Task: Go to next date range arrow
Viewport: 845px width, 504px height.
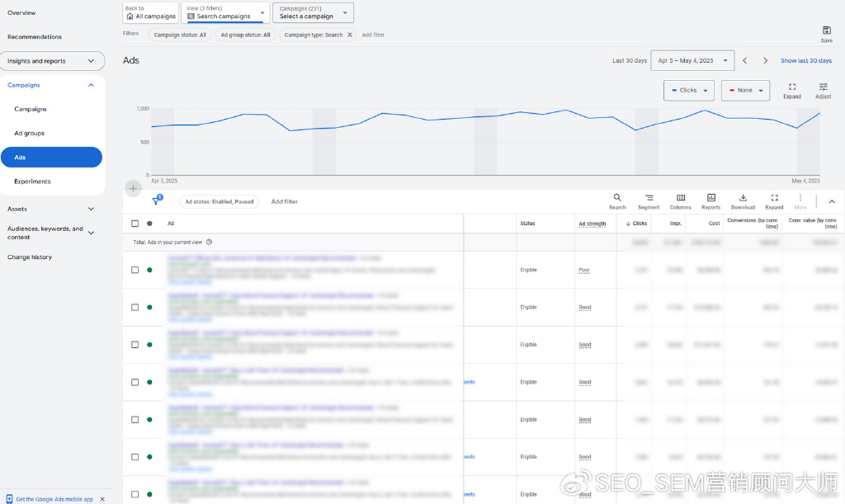Action: [x=765, y=61]
